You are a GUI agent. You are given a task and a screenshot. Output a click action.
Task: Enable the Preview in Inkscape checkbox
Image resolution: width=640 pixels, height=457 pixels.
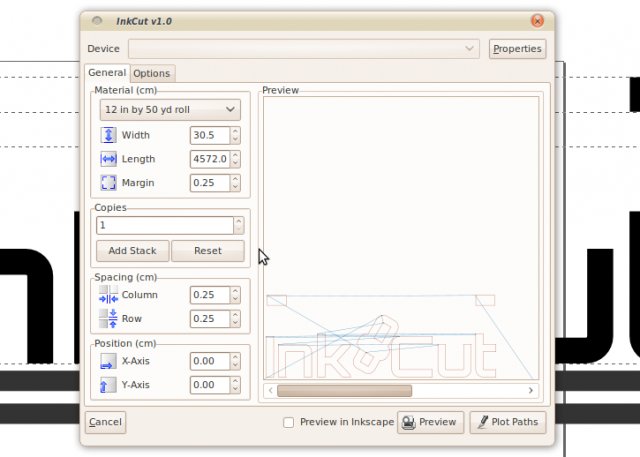tap(289, 422)
